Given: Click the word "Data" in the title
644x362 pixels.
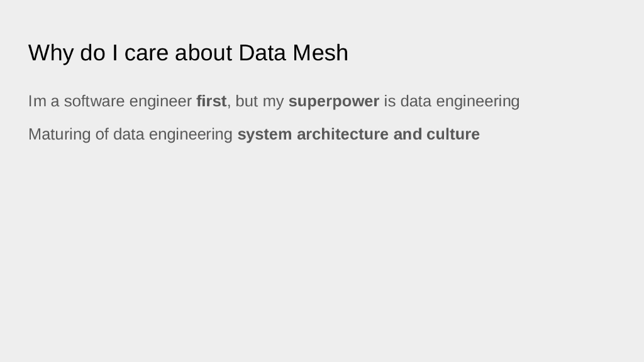Looking at the screenshot, I should click(x=262, y=53).
